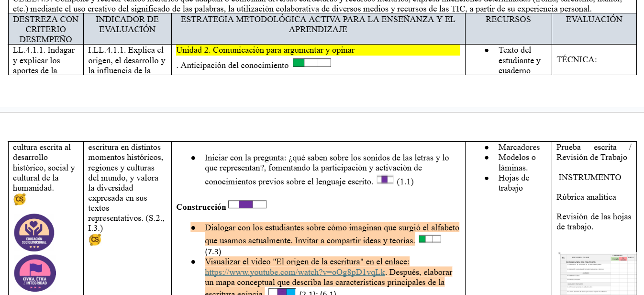This screenshot has width=644, height=295.
Task: Click 'Texto del estudiante y cuaderno' bullet item
Action: 520,60
